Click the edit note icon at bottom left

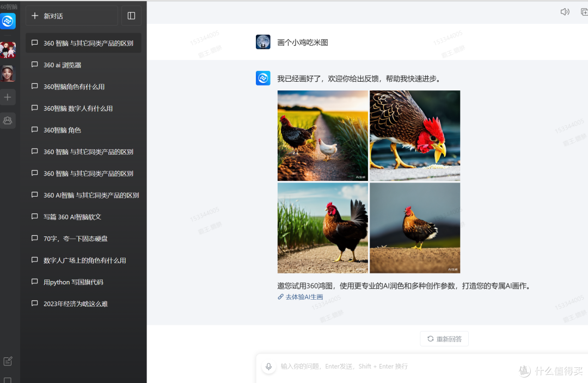pos(8,361)
